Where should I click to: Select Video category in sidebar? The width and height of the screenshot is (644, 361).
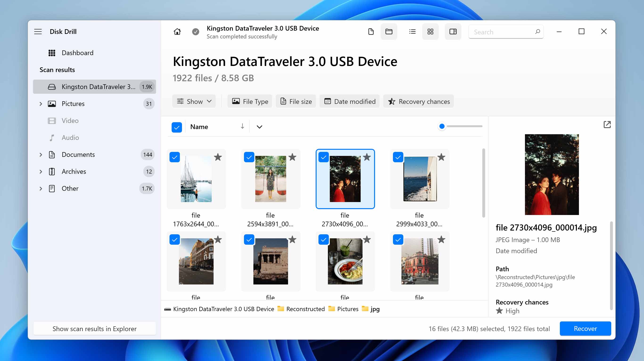pyautogui.click(x=95, y=121)
